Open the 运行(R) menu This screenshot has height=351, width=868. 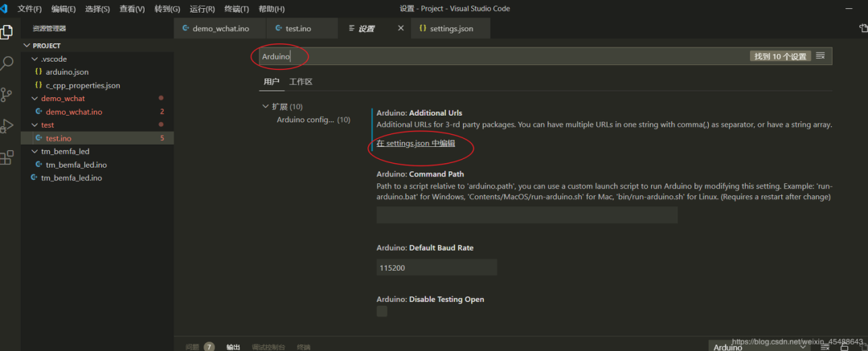pos(202,9)
